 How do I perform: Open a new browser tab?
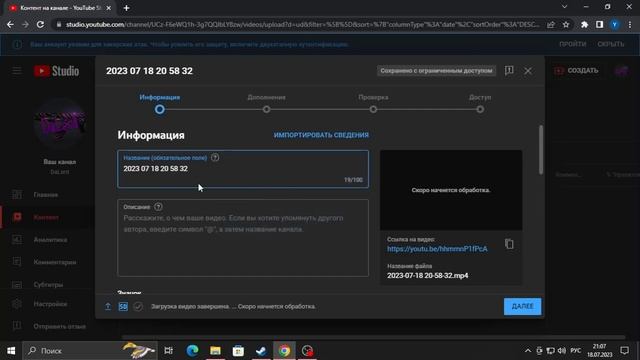[x=127, y=8]
